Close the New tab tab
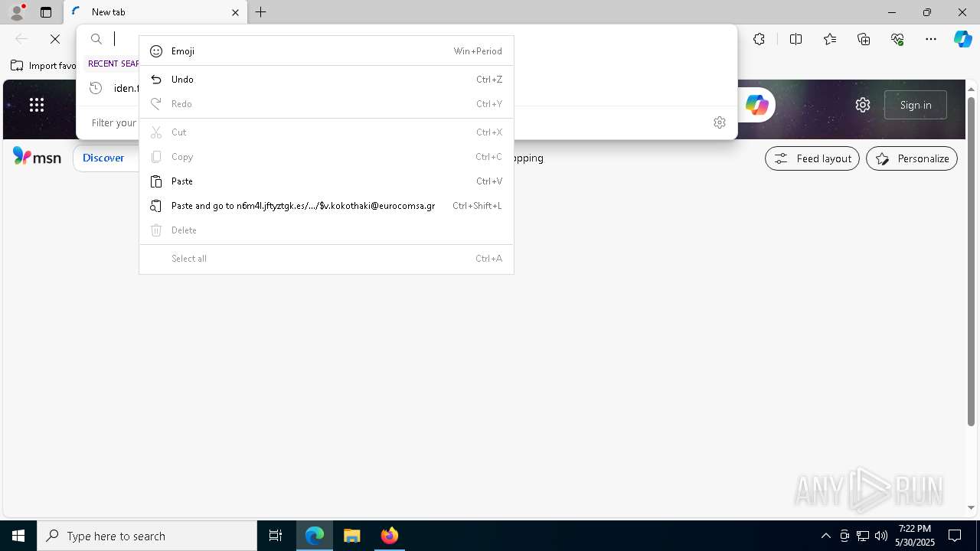Screen dimensions: 980x551 pos(235,12)
